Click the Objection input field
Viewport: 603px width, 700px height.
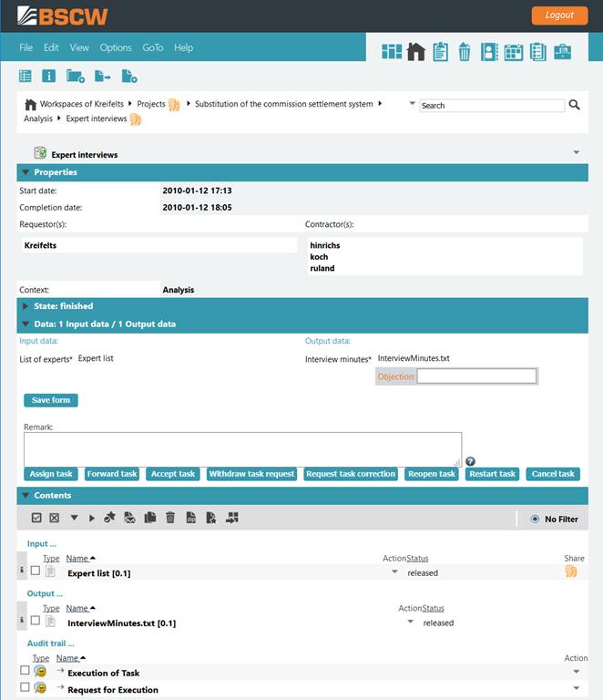476,376
